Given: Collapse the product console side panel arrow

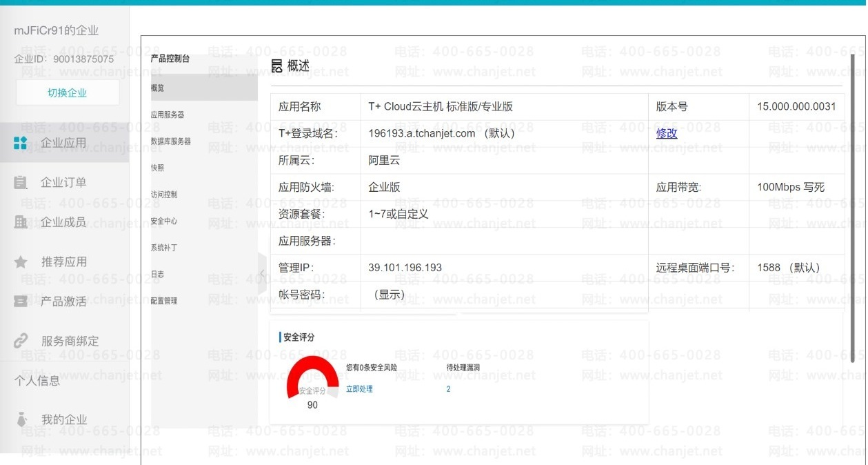Looking at the screenshot, I should 262,274.
